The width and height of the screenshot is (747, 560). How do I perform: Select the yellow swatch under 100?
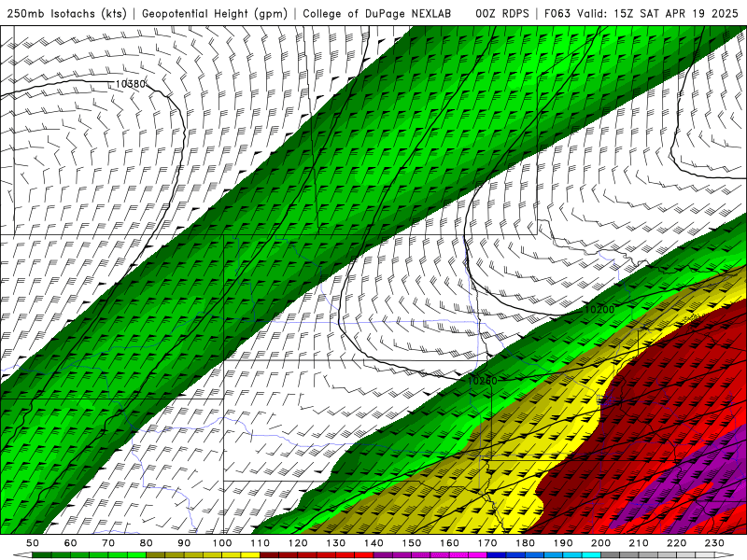232,555
